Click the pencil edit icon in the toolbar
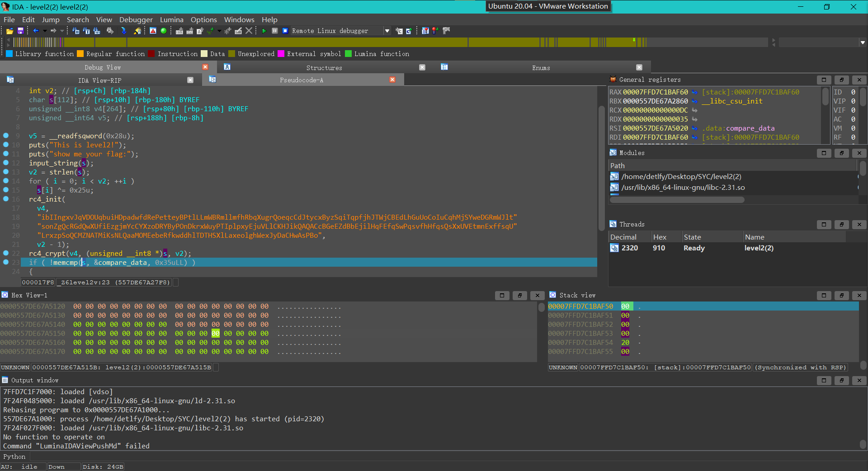The image size is (868, 471). pos(238,31)
